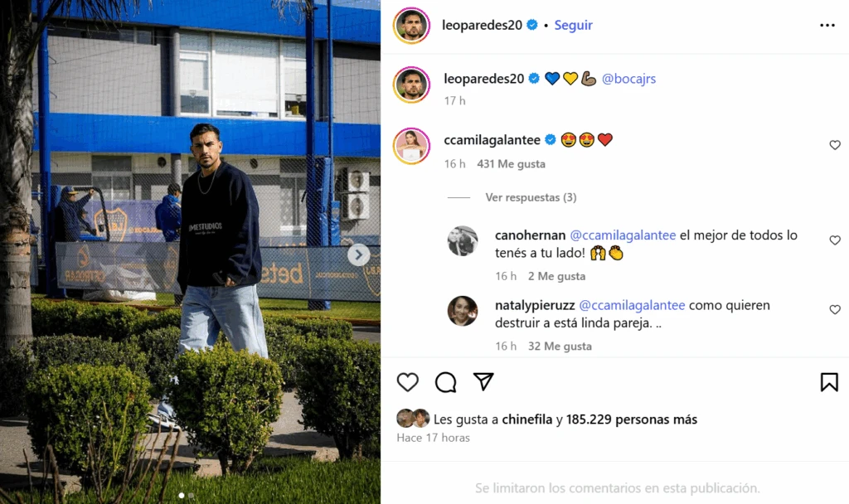
Task: Open the three-dot more options menu
Action: coord(827,26)
